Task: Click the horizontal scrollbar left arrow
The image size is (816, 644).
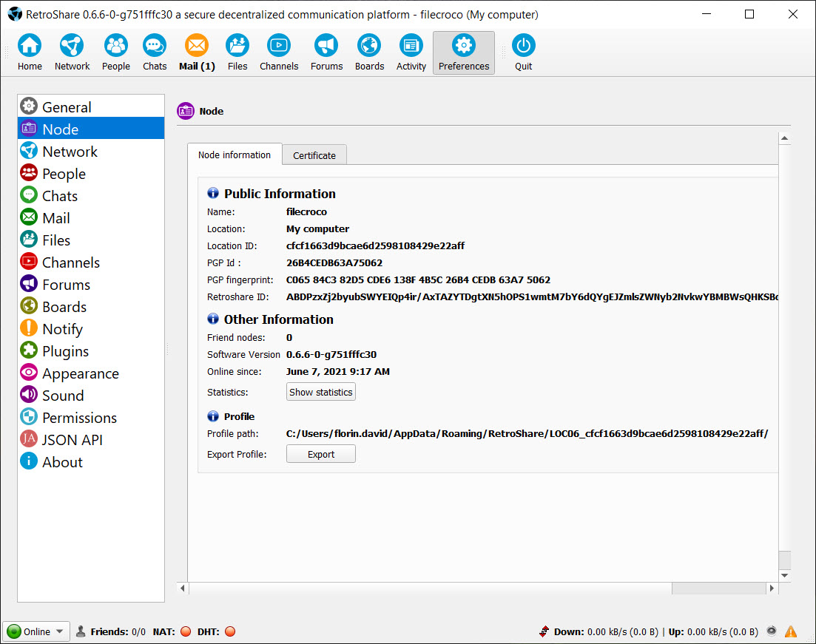Action: pos(182,588)
